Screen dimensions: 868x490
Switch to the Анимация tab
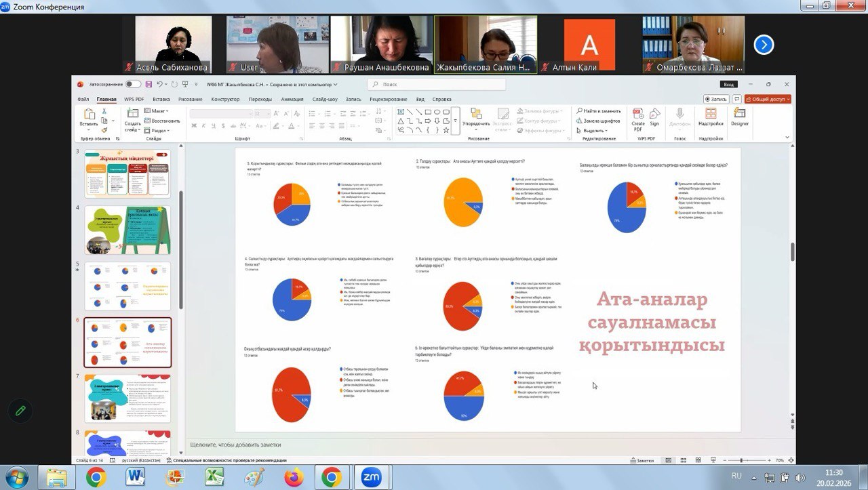tap(292, 99)
